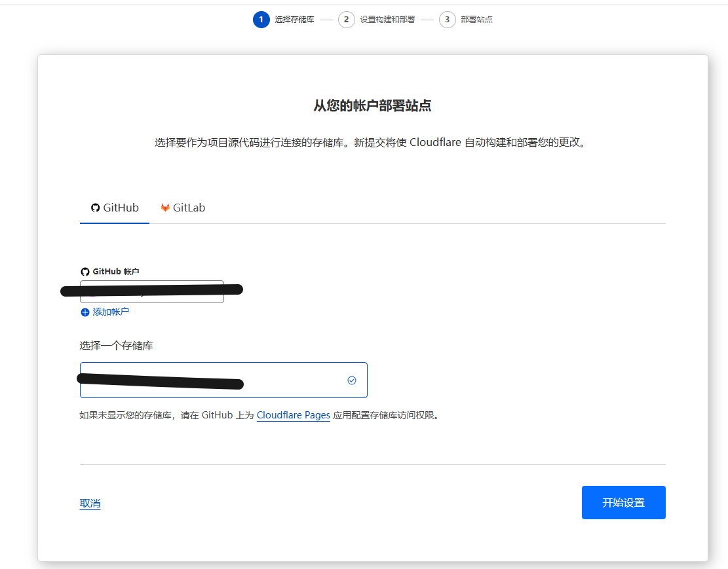728x569 pixels.
Task: Click the step 1 circle indicator
Action: (x=261, y=20)
